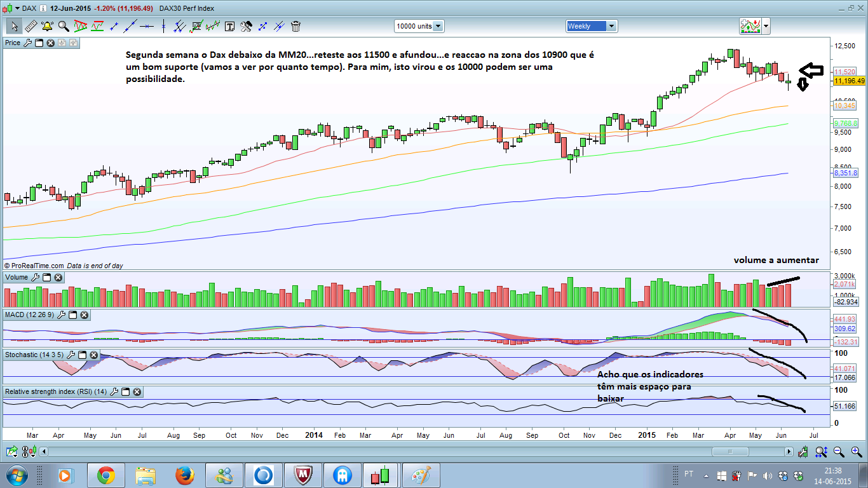Select the parallel lines drawing tool

pyautogui.click(x=180, y=26)
